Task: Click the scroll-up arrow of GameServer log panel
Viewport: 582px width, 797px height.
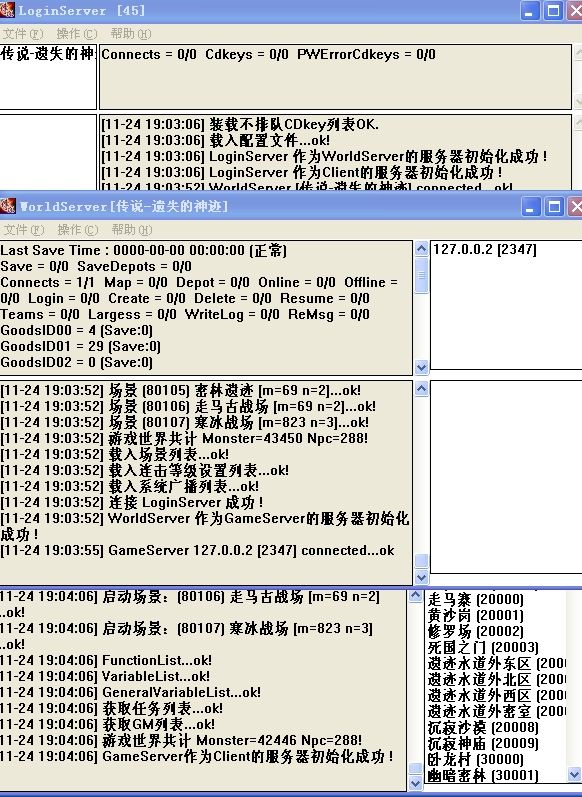Action: [x=415, y=596]
